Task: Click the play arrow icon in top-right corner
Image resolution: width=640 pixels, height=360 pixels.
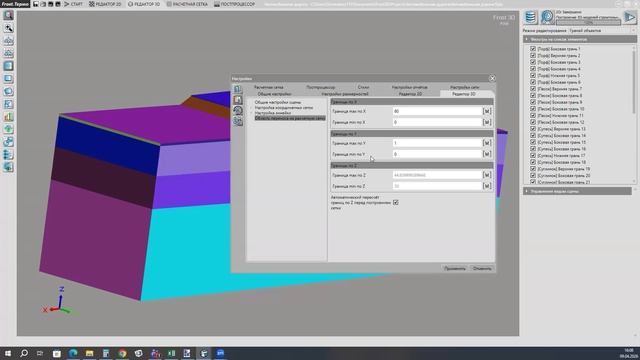Action: click(x=630, y=17)
